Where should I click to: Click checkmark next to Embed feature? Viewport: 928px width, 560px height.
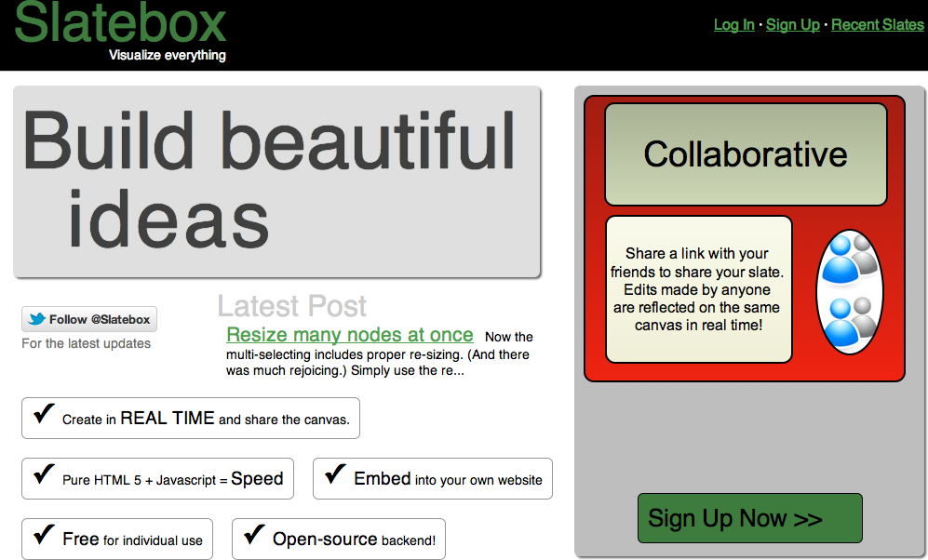[334, 474]
